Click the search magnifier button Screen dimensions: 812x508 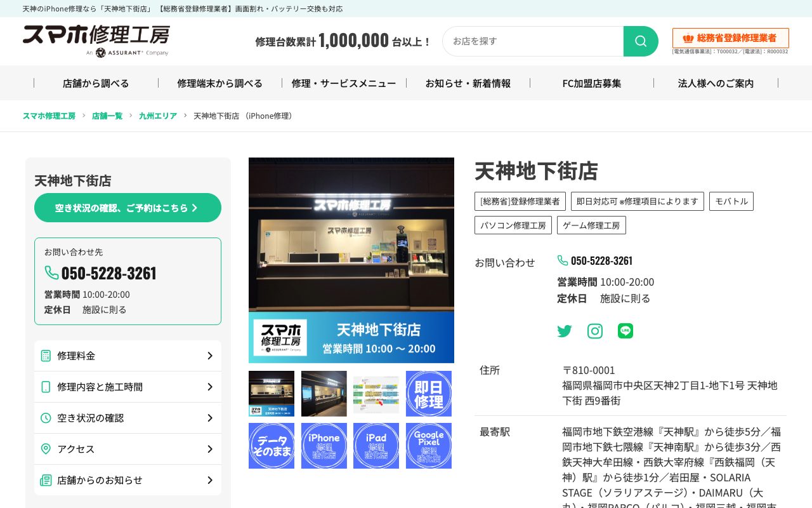[641, 41]
